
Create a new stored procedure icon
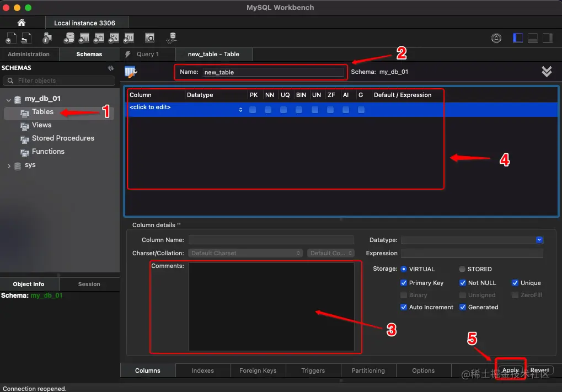[x=114, y=38]
